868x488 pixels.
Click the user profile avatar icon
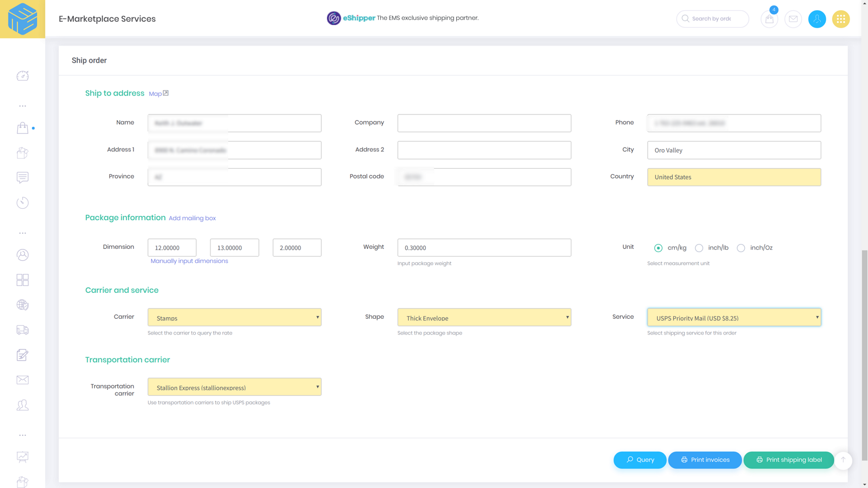[x=817, y=19]
